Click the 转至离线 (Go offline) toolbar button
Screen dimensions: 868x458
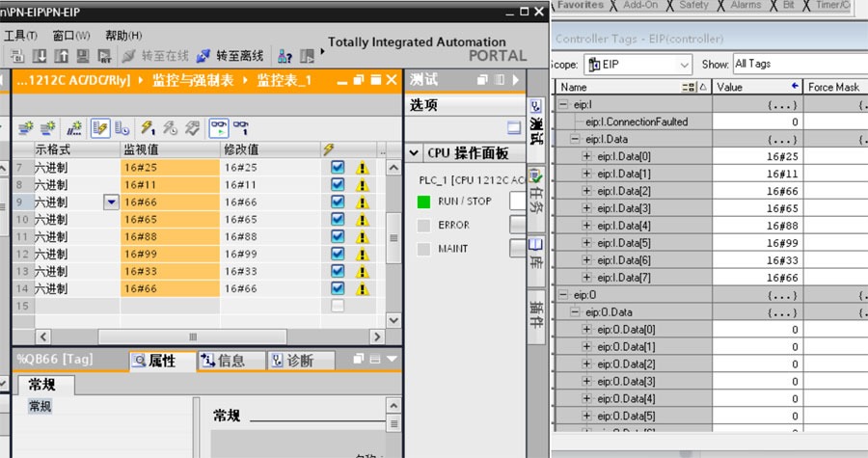point(231,56)
